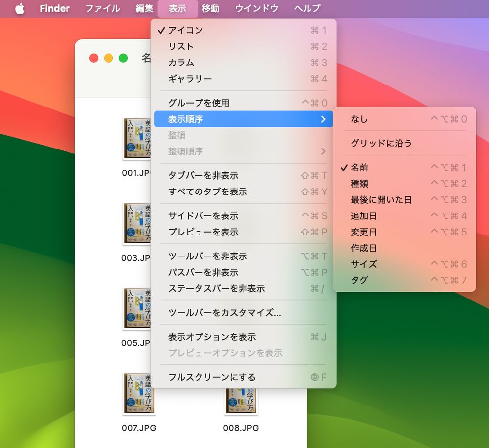Toggle パスバーを非表示
Screen dimensions: 489x448
244,272
